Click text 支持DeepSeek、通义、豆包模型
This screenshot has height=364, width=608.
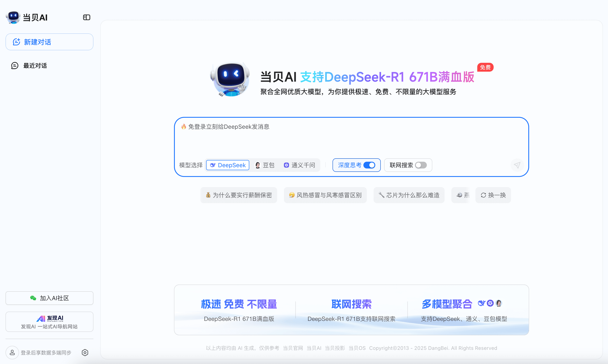(x=464, y=319)
